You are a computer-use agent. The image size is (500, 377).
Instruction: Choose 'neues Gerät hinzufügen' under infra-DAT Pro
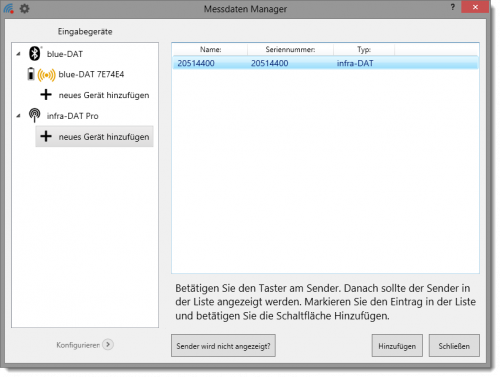[104, 137]
